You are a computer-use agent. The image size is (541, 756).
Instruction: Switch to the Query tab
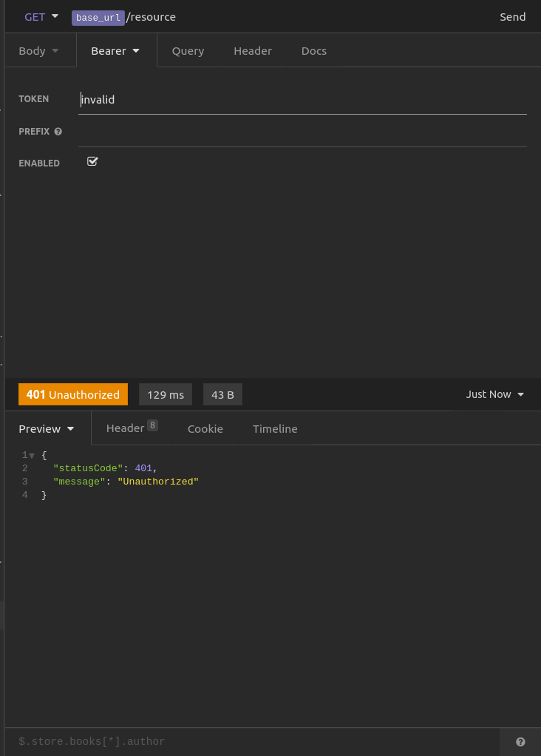188,50
